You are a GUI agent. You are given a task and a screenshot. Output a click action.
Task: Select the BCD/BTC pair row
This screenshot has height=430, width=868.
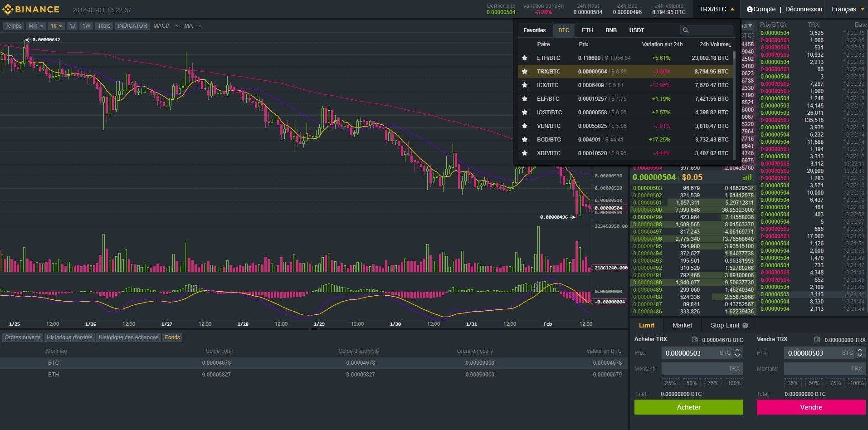tap(625, 139)
